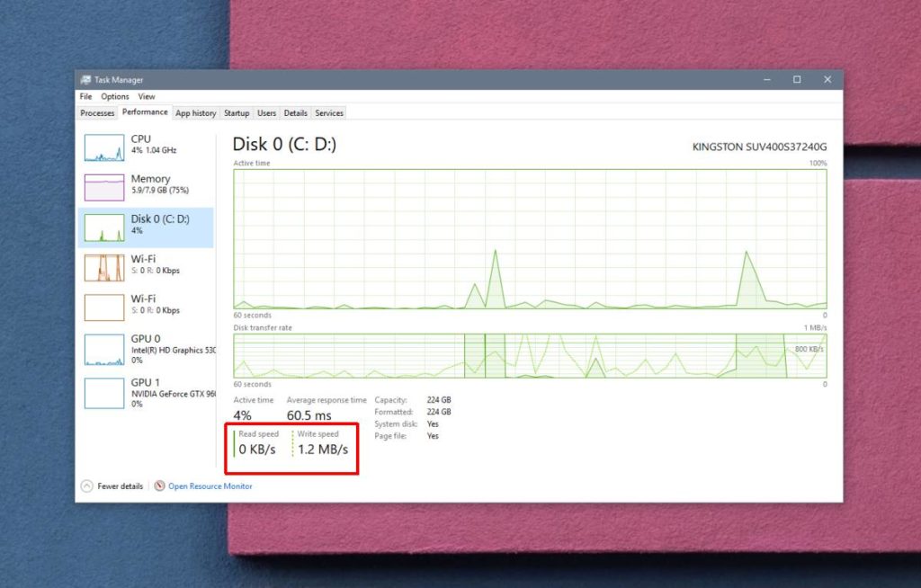The height and width of the screenshot is (588, 921).
Task: Expand the Fewer details chevron arrow
Action: click(x=88, y=486)
